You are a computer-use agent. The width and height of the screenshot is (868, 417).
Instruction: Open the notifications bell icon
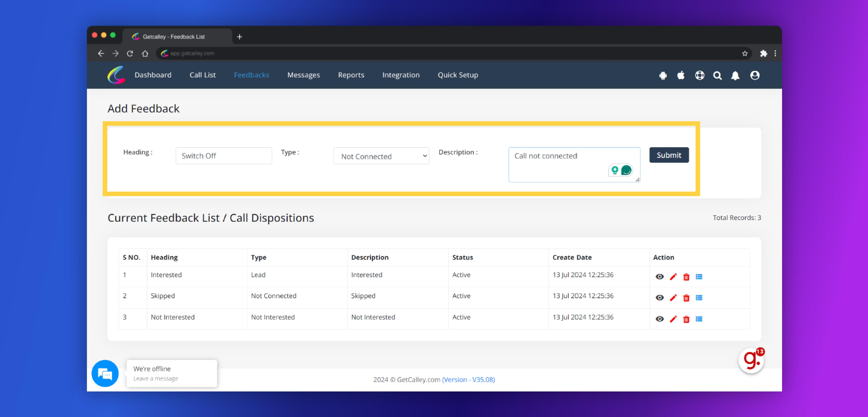[x=735, y=75]
